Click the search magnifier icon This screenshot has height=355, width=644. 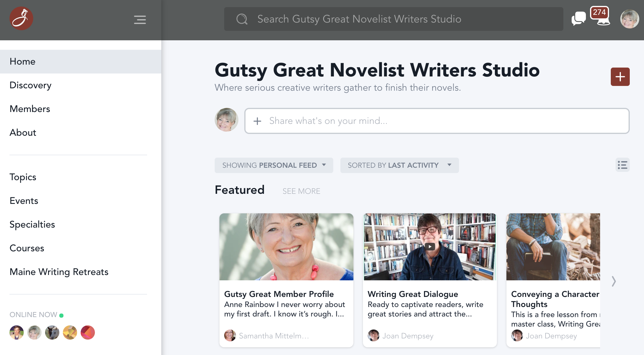242,19
